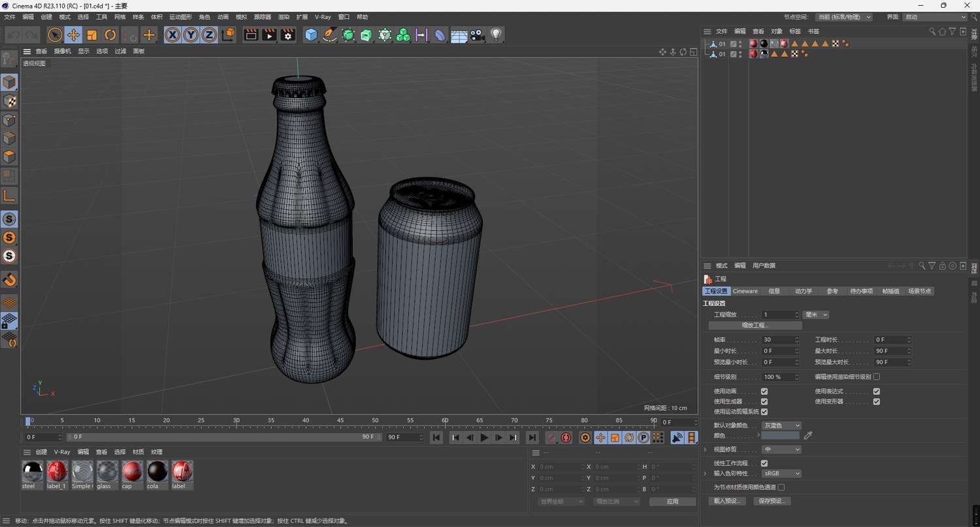The height and width of the screenshot is (527, 980).
Task: Open the 输入色彩特性 sRGB dropdown
Action: click(x=781, y=473)
